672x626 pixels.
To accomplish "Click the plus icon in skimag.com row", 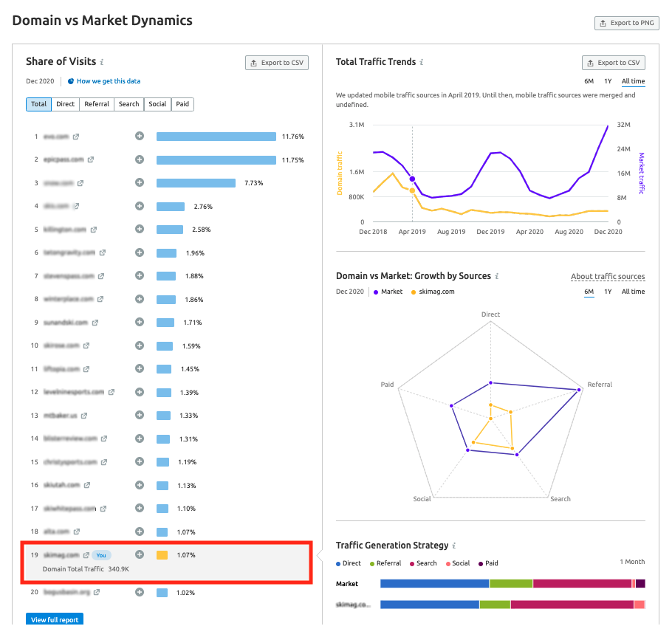I will pos(139,554).
